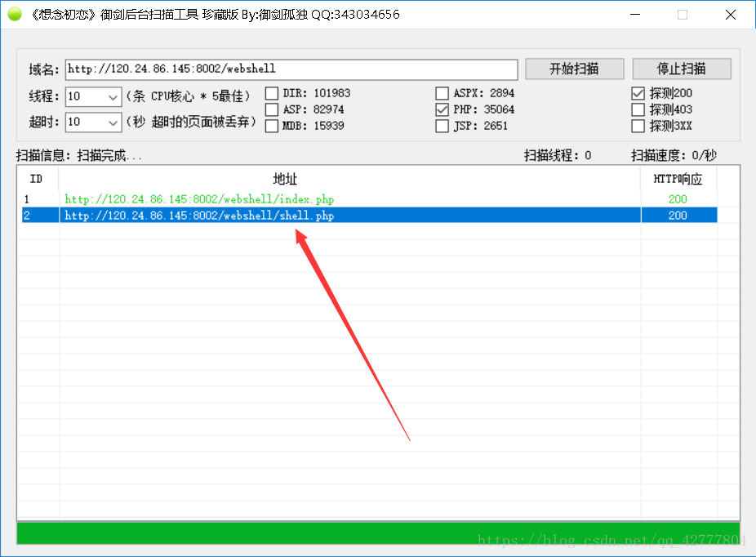This screenshot has height=557, width=756.
Task: Click the 200 response for index.php row
Action: 678,199
